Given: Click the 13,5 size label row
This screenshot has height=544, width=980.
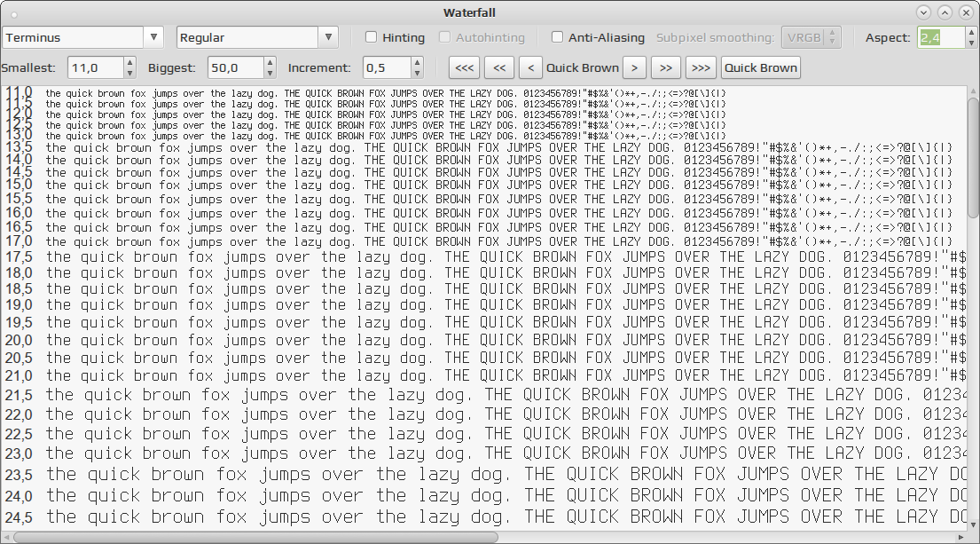Looking at the screenshot, I should [x=19, y=147].
